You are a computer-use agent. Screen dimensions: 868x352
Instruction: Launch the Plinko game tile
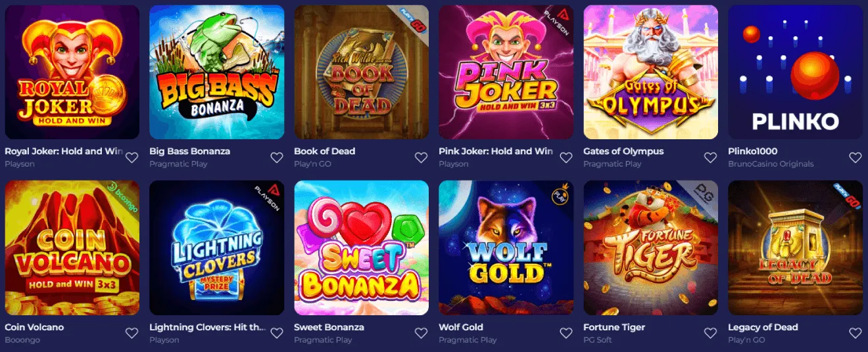pyautogui.click(x=796, y=72)
